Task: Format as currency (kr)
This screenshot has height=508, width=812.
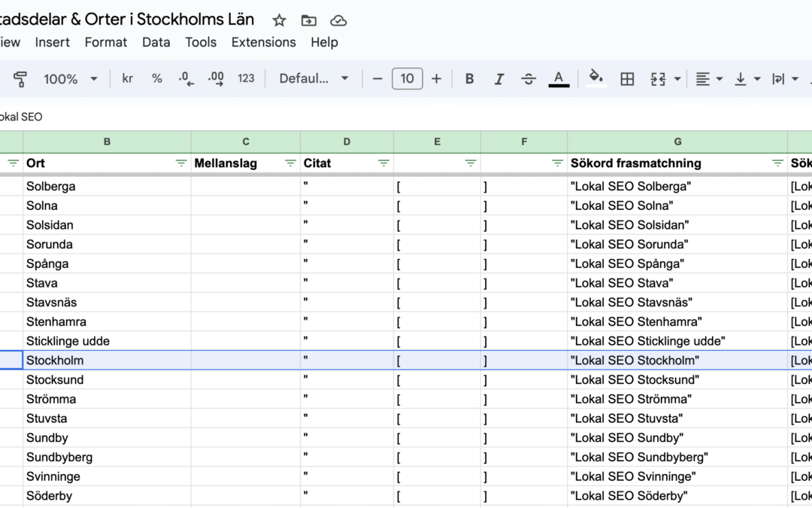Action: tap(127, 78)
